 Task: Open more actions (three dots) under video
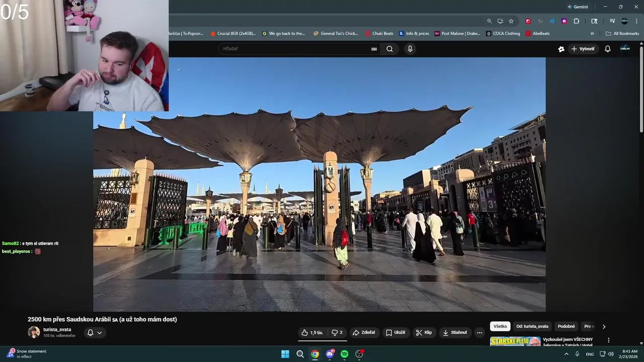[x=479, y=332]
